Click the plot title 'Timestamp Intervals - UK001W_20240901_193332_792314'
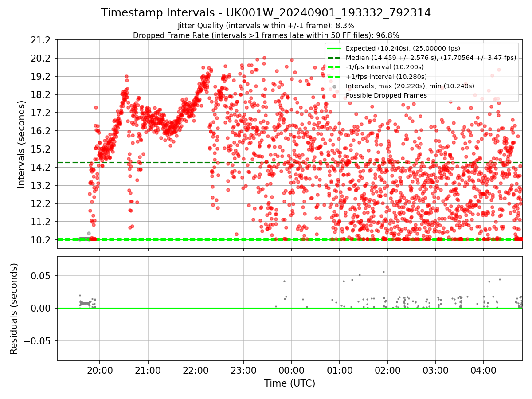Screen dimensions: 532x399 point(266,13)
